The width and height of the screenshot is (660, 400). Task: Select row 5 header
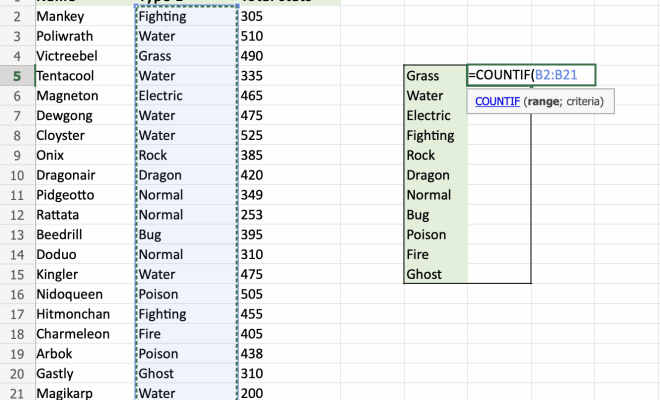coord(16,76)
